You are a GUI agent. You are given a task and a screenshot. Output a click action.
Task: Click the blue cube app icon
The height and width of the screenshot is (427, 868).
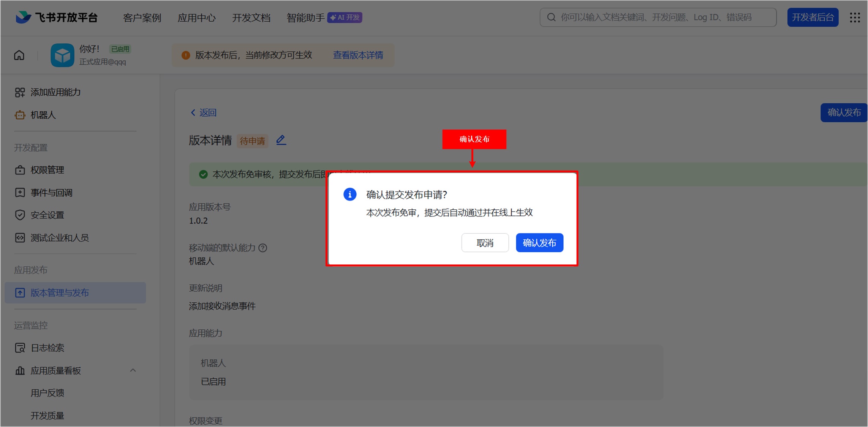pos(62,55)
